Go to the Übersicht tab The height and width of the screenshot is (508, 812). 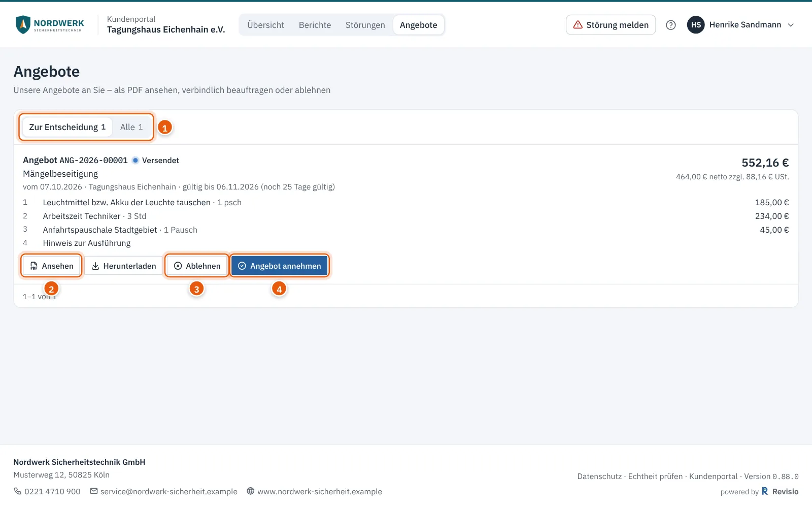click(265, 25)
